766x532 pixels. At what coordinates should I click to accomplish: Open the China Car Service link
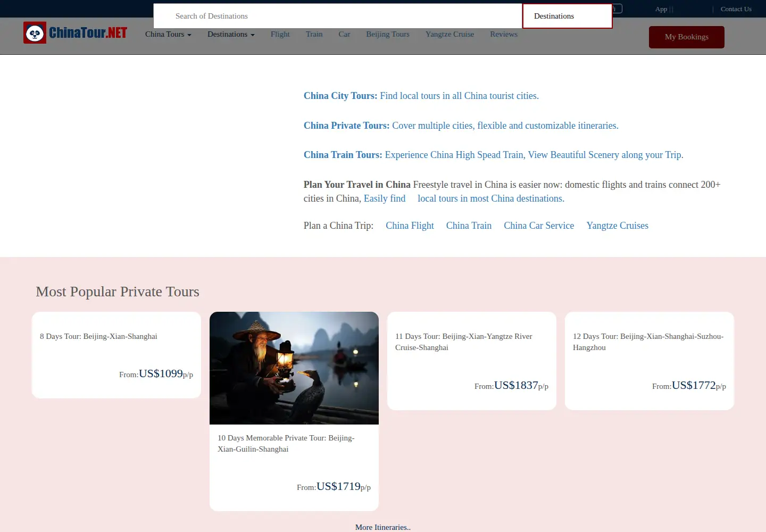[539, 226]
